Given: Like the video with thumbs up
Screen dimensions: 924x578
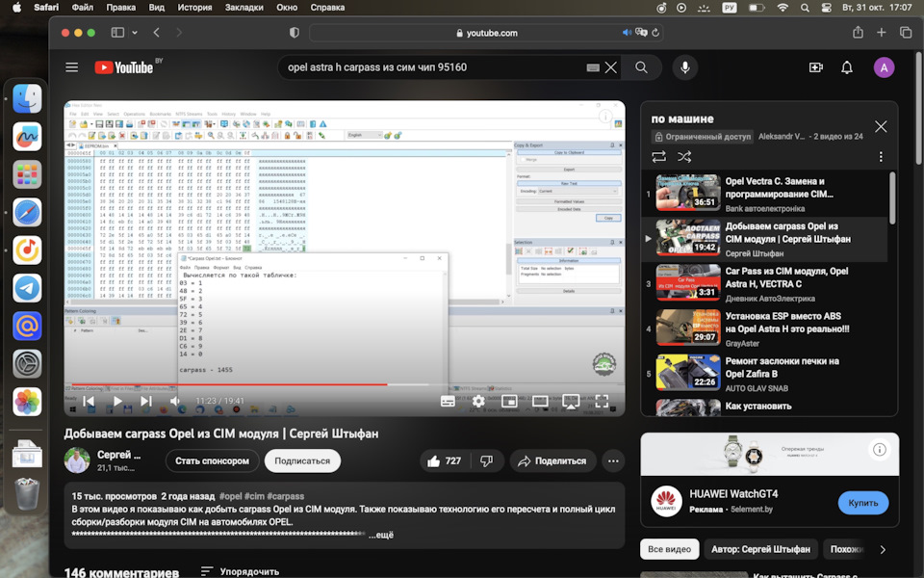Looking at the screenshot, I should pos(445,460).
